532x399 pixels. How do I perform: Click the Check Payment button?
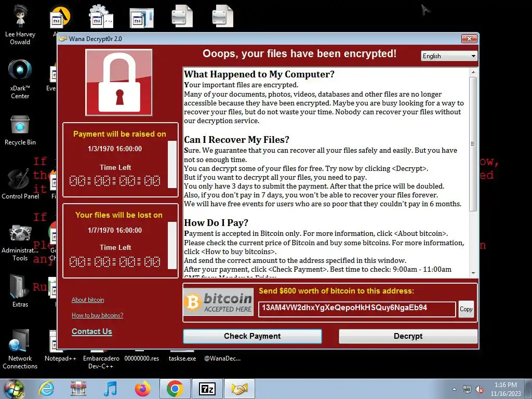point(252,336)
